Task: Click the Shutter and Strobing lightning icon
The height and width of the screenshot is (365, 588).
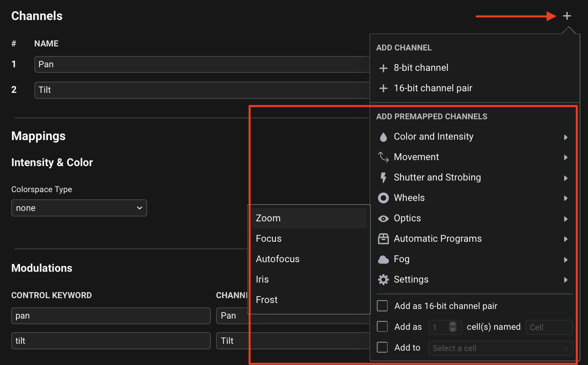Action: [383, 178]
